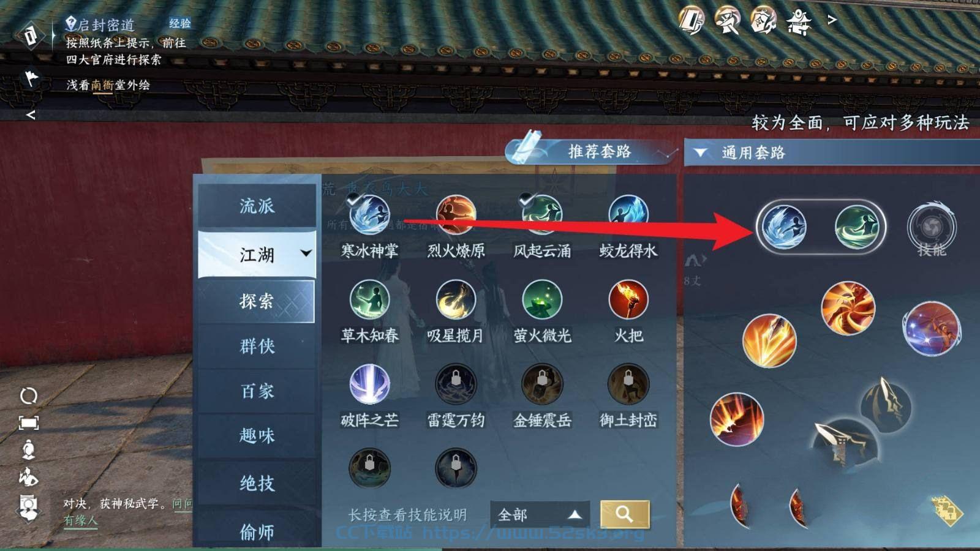This screenshot has width=980, height=551.
Task: Toggle the 草木知春 skill selection
Action: click(369, 299)
